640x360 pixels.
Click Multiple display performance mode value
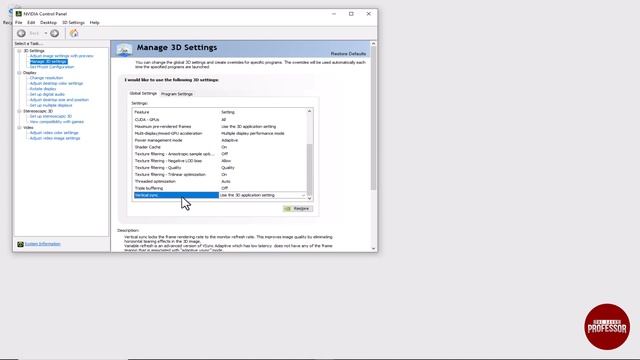(x=253, y=133)
